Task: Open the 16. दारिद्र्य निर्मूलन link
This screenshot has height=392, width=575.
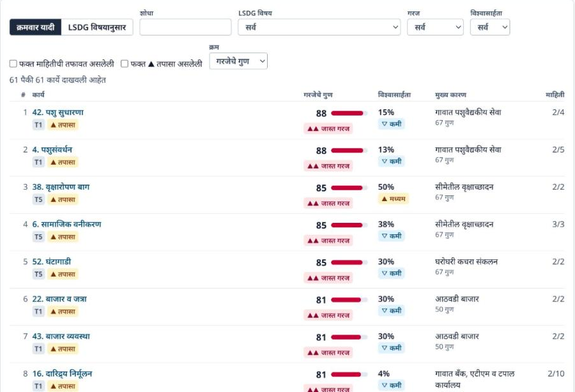Action: point(63,373)
